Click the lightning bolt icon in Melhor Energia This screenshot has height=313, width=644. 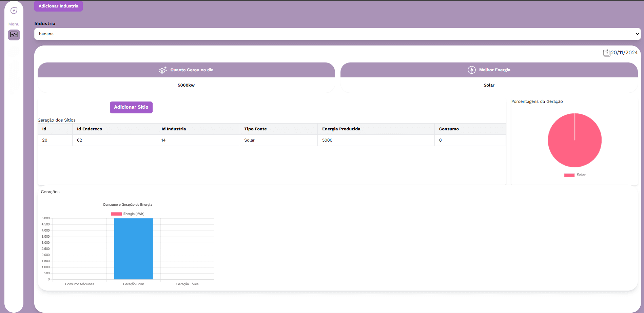[471, 70]
